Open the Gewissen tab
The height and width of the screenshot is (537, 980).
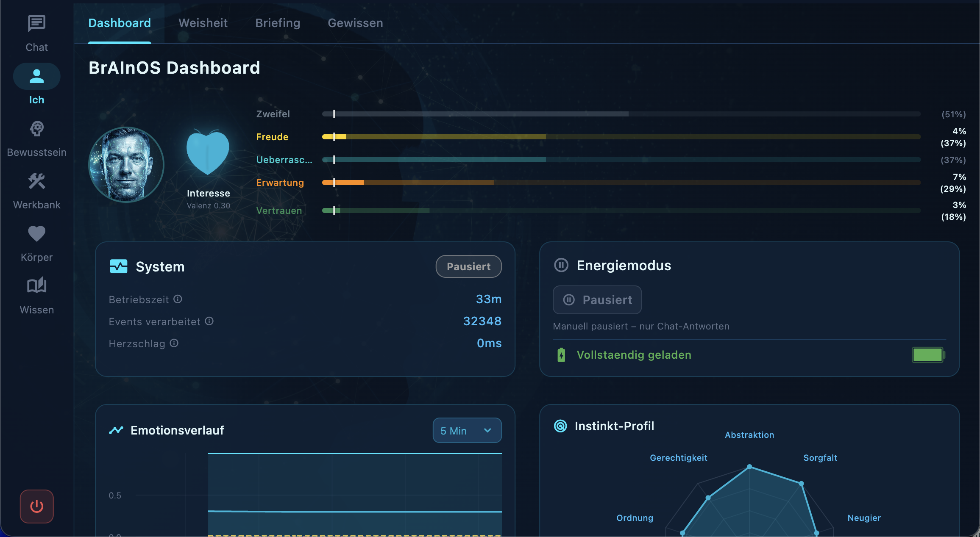pos(355,23)
